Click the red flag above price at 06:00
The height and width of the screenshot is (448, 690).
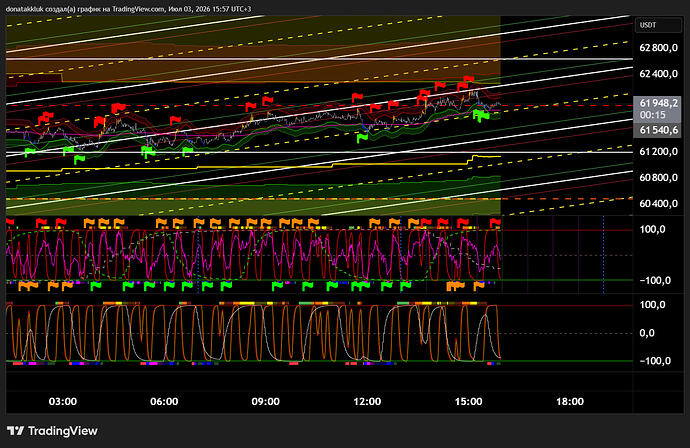tap(175, 120)
